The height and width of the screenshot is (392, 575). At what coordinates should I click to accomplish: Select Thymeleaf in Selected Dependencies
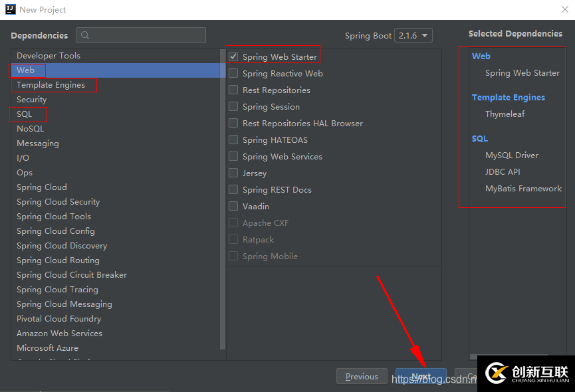coord(505,114)
